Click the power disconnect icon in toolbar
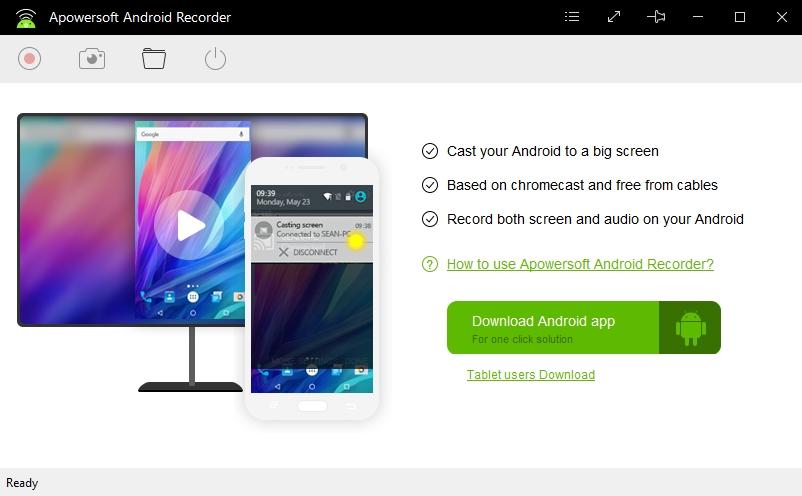802x496 pixels. click(x=215, y=58)
